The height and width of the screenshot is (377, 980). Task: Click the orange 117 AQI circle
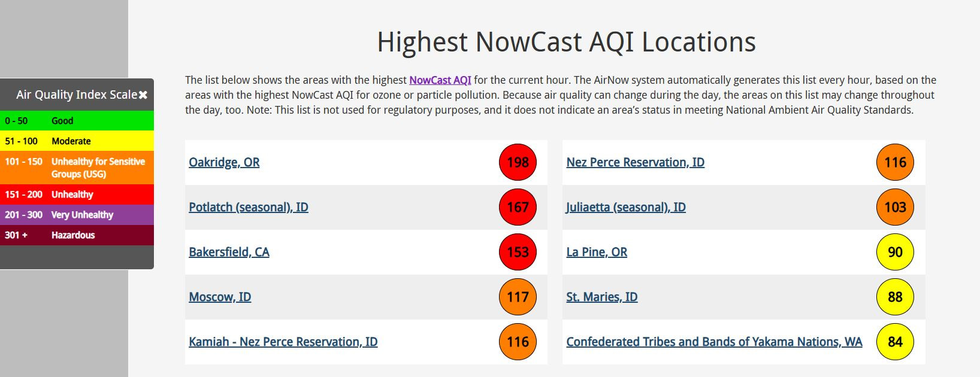coord(518,297)
